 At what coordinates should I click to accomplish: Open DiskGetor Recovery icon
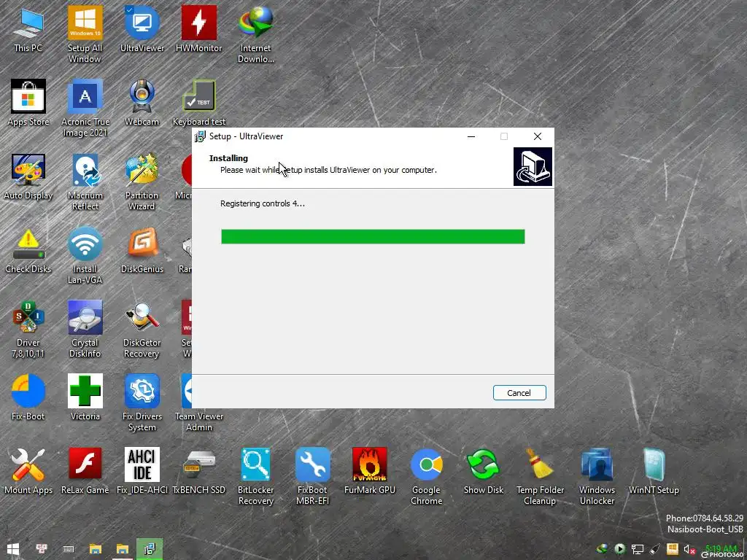(x=142, y=330)
